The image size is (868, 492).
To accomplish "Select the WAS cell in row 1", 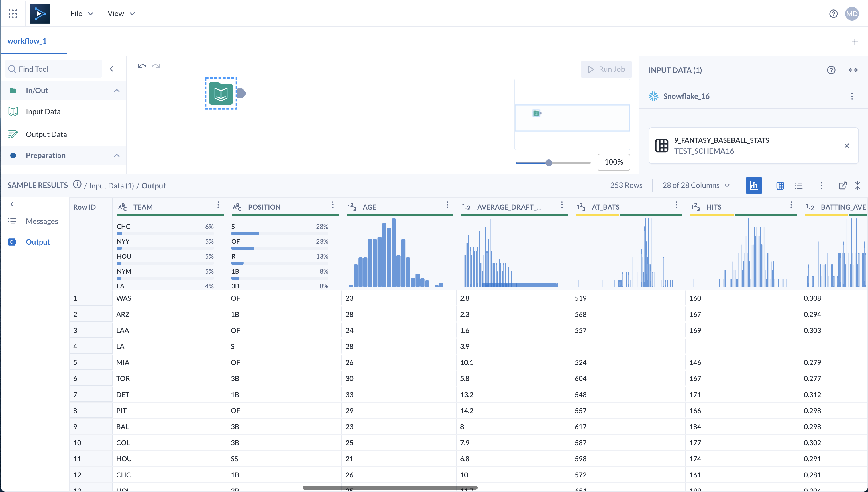I will click(x=170, y=298).
